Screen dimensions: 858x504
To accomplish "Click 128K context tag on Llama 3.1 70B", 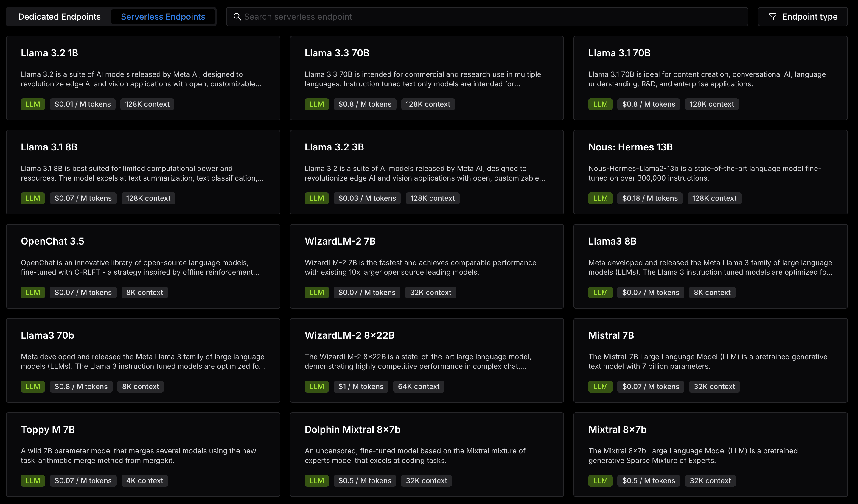I will tap(712, 104).
